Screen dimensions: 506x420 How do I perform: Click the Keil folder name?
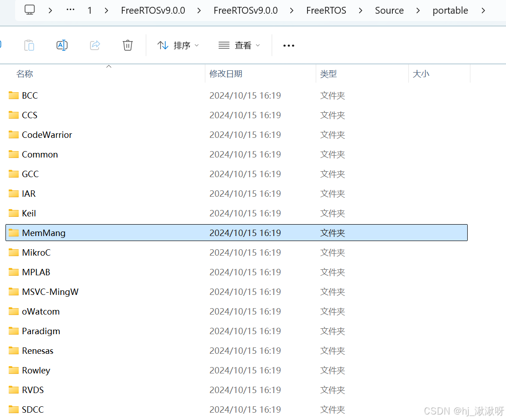[29, 213]
